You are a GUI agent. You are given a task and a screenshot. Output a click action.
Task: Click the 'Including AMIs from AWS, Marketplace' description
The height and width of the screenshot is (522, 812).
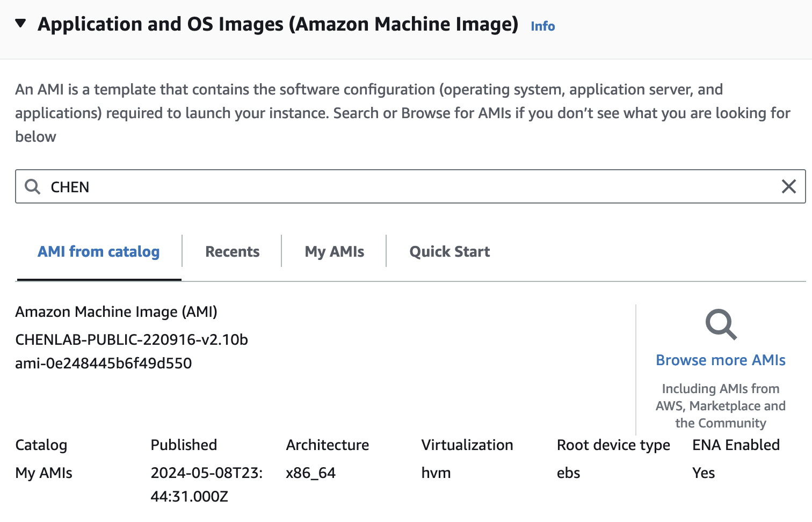click(721, 405)
